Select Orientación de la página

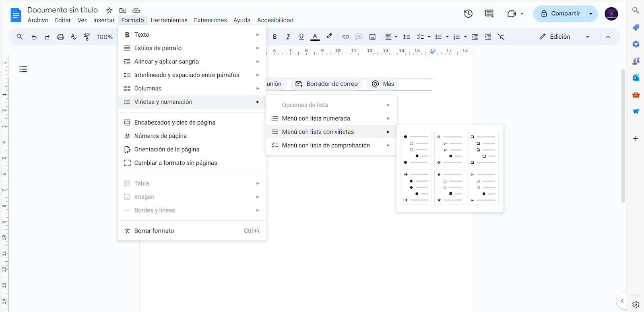(192, 149)
